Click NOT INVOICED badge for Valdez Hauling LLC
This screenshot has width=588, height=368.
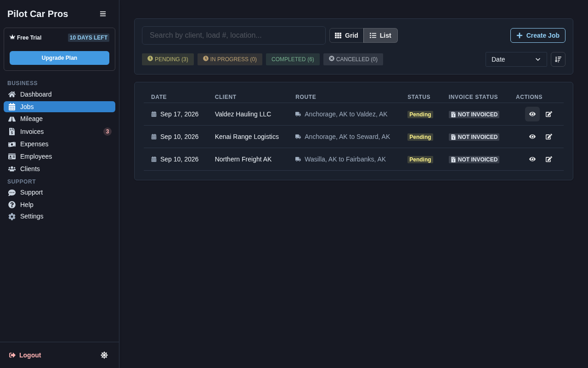click(474, 115)
